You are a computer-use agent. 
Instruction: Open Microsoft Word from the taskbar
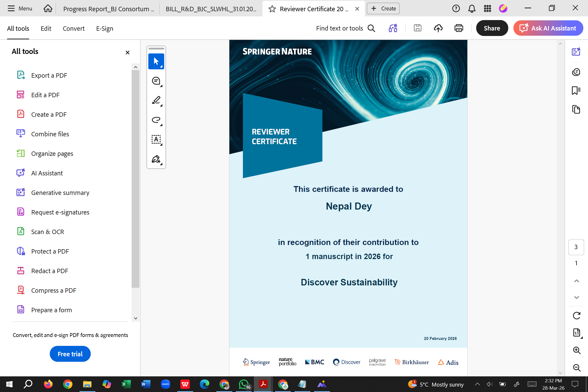tap(146, 384)
